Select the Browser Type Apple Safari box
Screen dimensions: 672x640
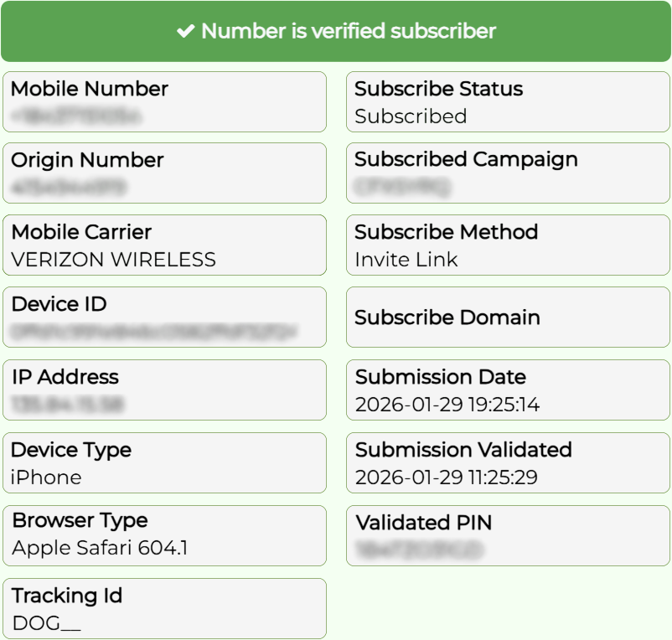(164, 535)
